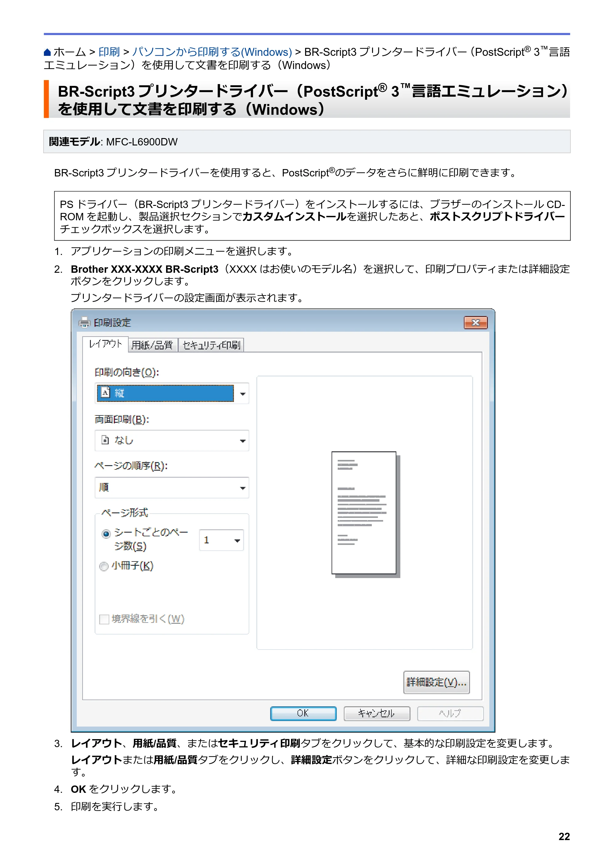The image size is (614, 868).
Task: Select the シートごとのページ数 radio button
Action: coord(106,534)
